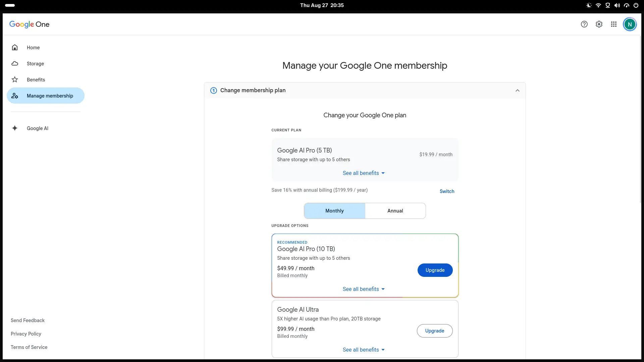Upgrade to Google AI Pro (10 TB)
The width and height of the screenshot is (644, 362).
[435, 270]
